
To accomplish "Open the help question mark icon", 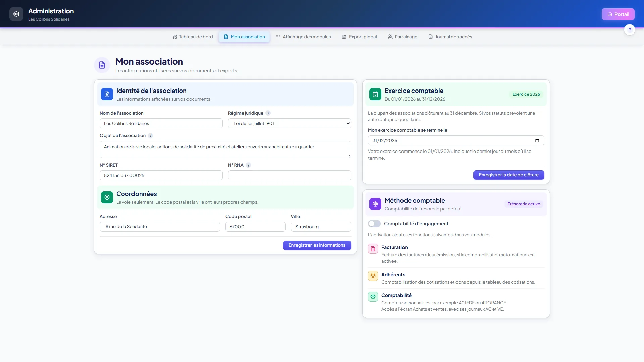I will click(x=630, y=30).
